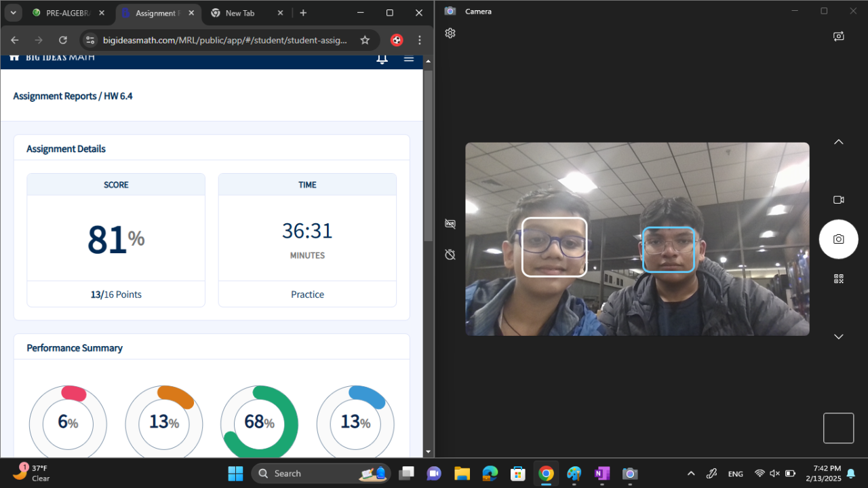Viewport: 868px width, 488px height.
Task: Open camera roll thumbnail square
Action: point(839,428)
